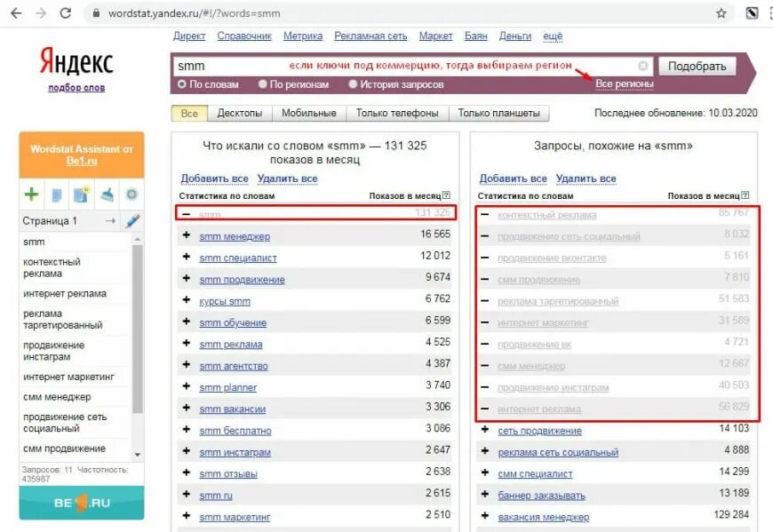Click the plus icon beside smm реклама
Screen dimensions: 773x532
point(187,344)
